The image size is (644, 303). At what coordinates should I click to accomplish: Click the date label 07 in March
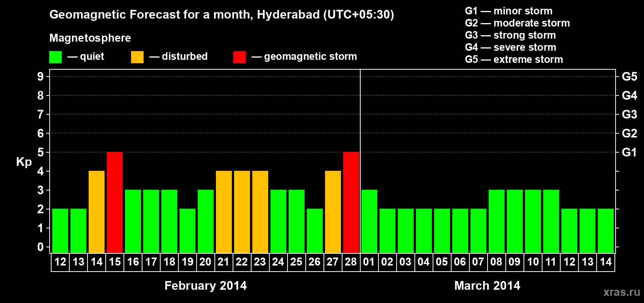[478, 262]
